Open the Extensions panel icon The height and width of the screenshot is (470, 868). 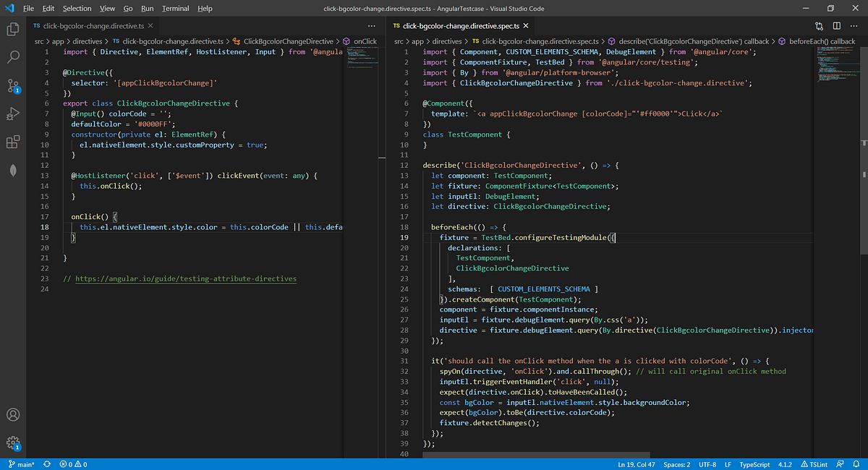(12, 142)
